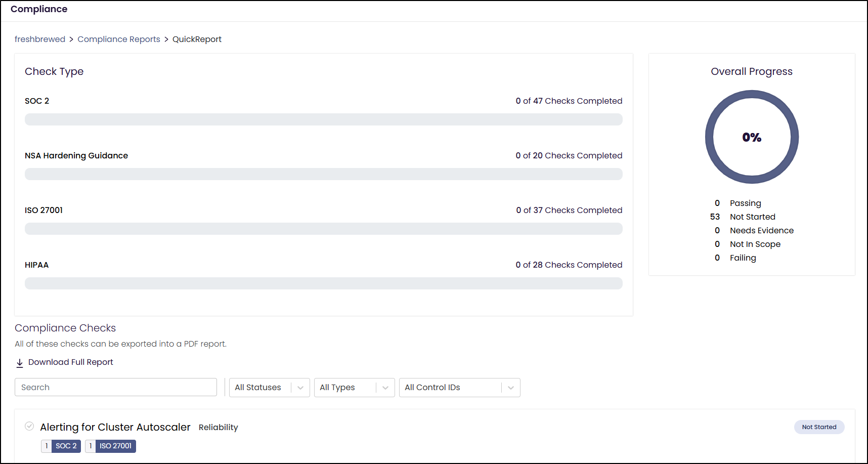Click the overall progress 0% donut chart
The width and height of the screenshot is (868, 464).
tap(752, 137)
